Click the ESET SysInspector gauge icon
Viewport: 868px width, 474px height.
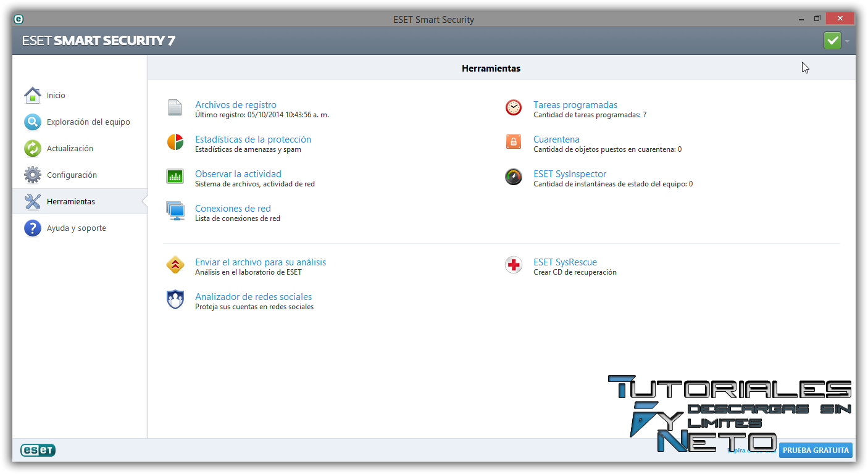(x=514, y=177)
